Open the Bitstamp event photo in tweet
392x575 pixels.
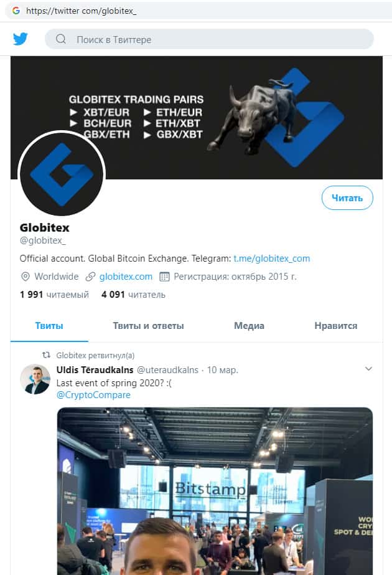[215, 491]
